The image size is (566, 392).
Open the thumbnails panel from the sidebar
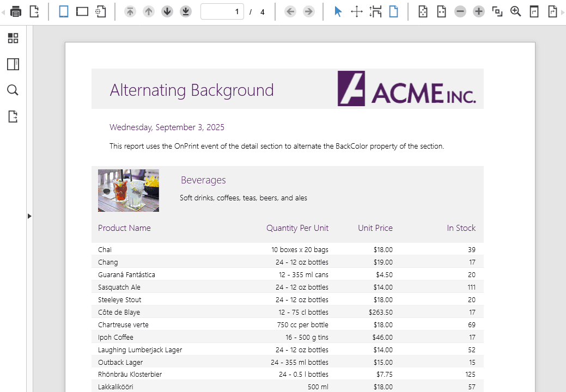(13, 38)
